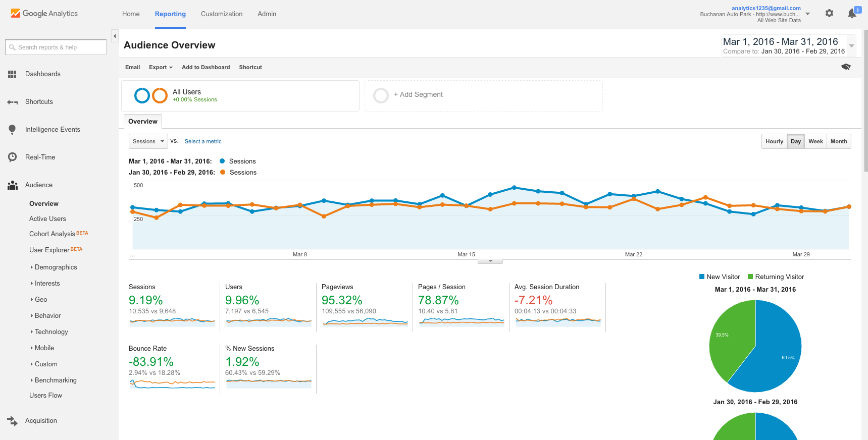Open the account selector dropdown arrow

(x=808, y=14)
